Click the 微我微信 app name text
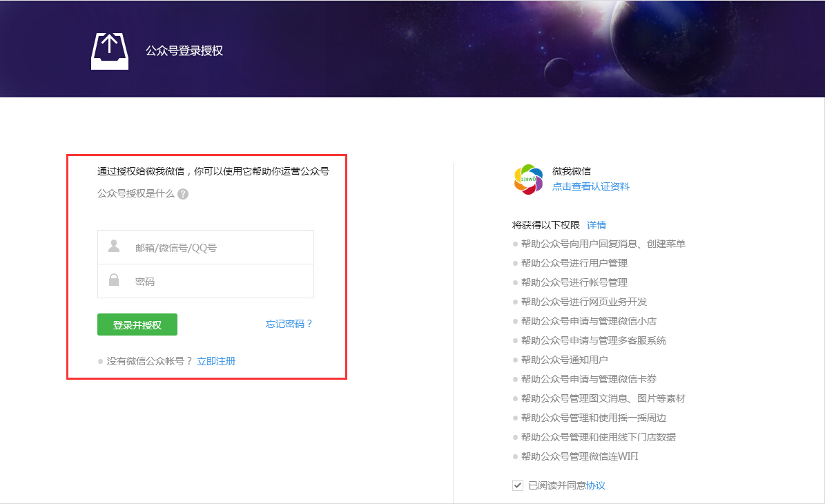 pyautogui.click(x=571, y=171)
